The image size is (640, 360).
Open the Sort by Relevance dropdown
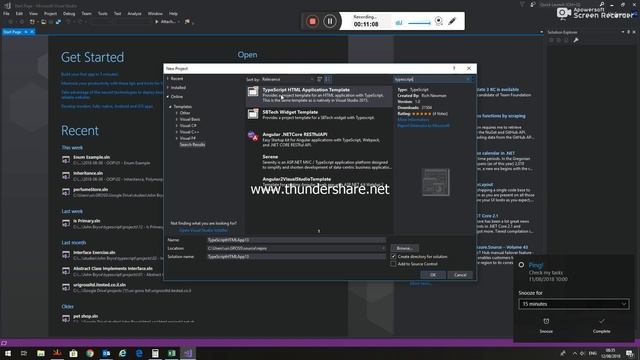(287, 79)
